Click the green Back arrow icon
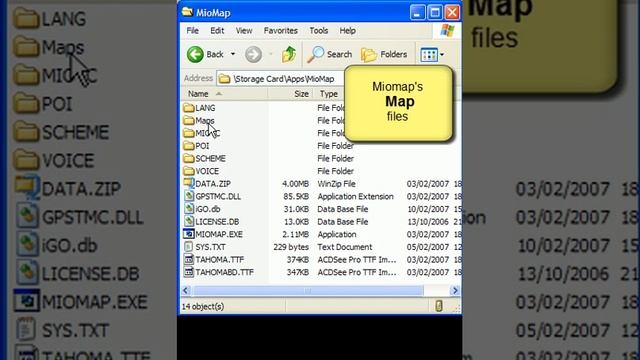 [195, 54]
